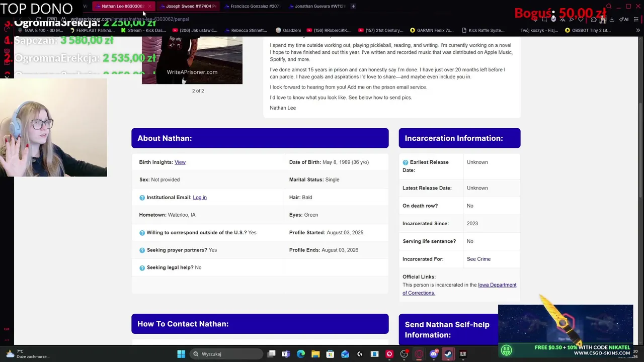View Nathan's Birth Insights
The image size is (644, 362).
coord(180,162)
